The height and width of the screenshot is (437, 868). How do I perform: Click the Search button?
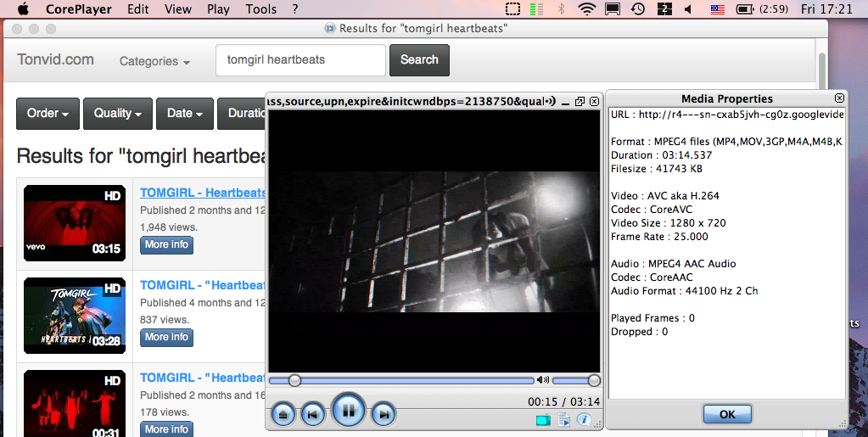click(419, 59)
